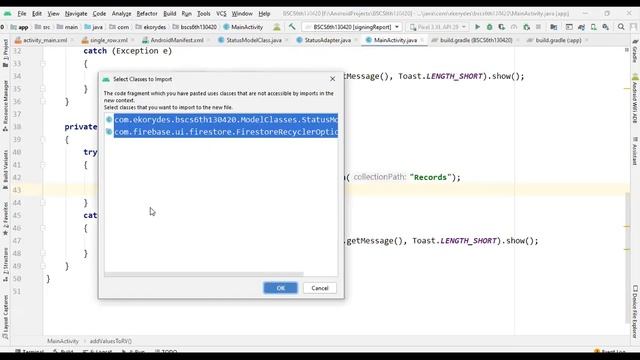This screenshot has width=640, height=360.
Task: Click the Make Project hammer icon
Action: pyautogui.click(x=292, y=27)
